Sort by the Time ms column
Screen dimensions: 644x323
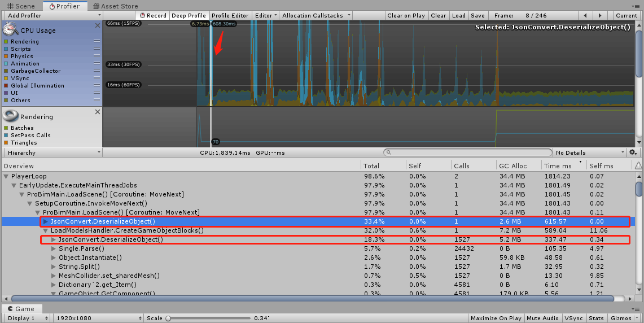(563, 165)
